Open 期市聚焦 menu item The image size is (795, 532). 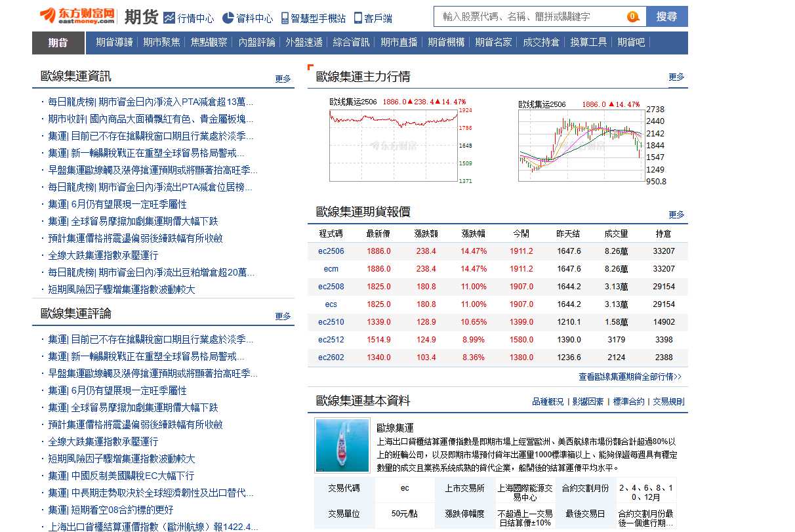tap(161, 43)
